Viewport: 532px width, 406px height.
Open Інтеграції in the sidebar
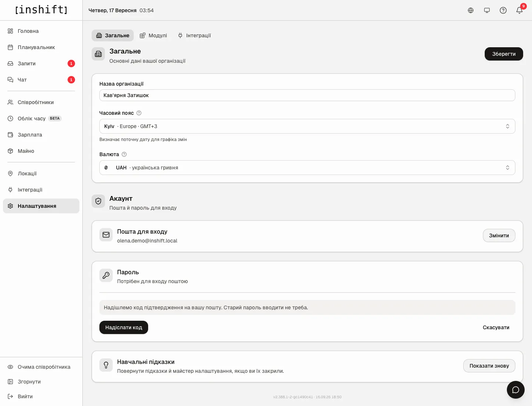[41, 190]
